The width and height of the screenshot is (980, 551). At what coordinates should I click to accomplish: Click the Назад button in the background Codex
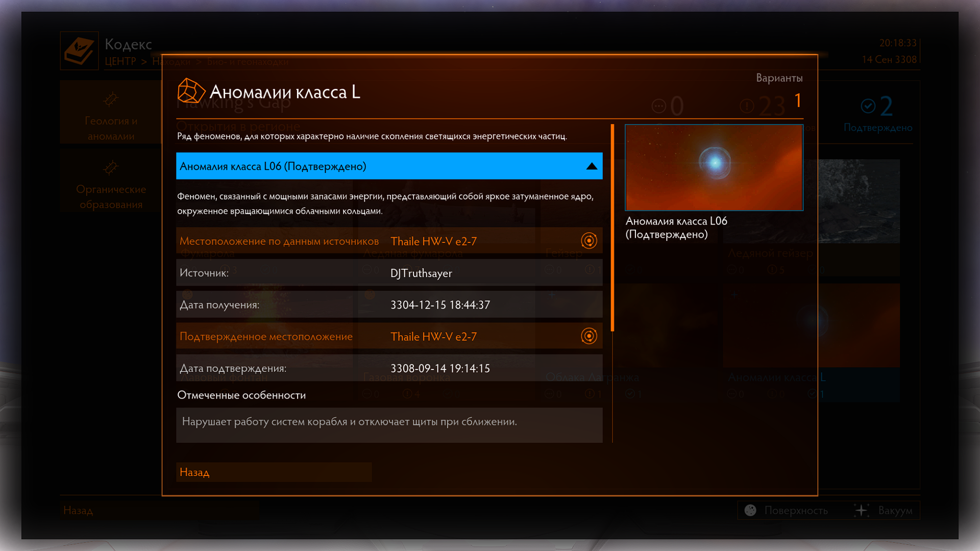click(159, 510)
